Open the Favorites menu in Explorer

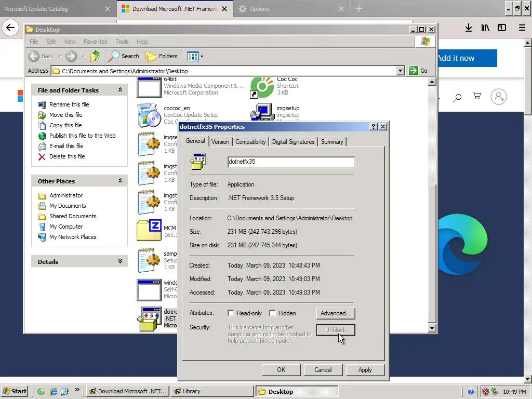click(96, 42)
